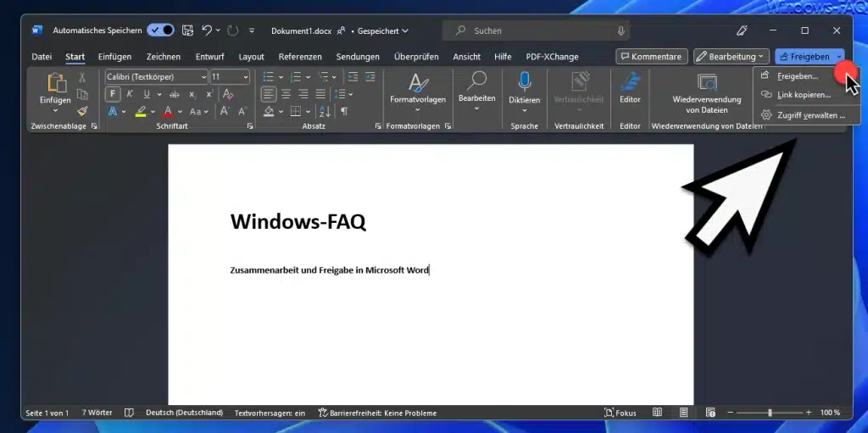Open the Layout tab
The image size is (868, 433).
click(251, 57)
